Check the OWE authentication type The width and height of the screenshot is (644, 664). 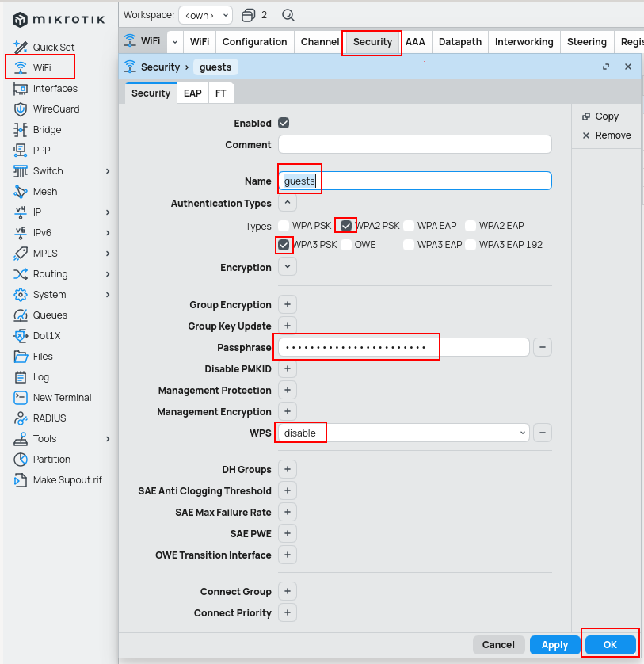click(x=346, y=245)
